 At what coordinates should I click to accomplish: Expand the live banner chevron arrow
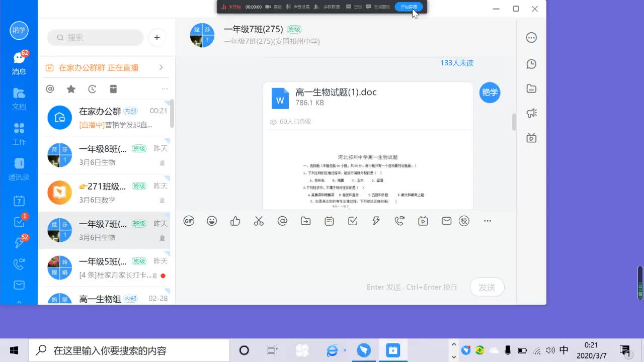(161, 67)
